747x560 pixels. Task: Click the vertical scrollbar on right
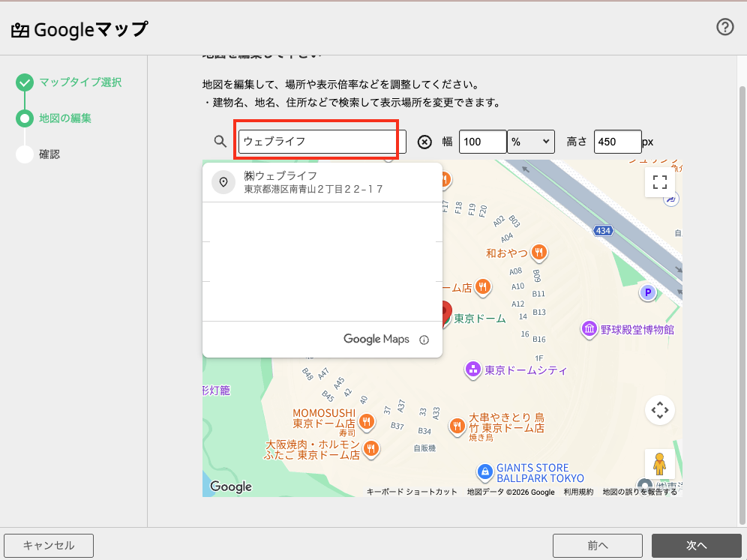click(742, 305)
